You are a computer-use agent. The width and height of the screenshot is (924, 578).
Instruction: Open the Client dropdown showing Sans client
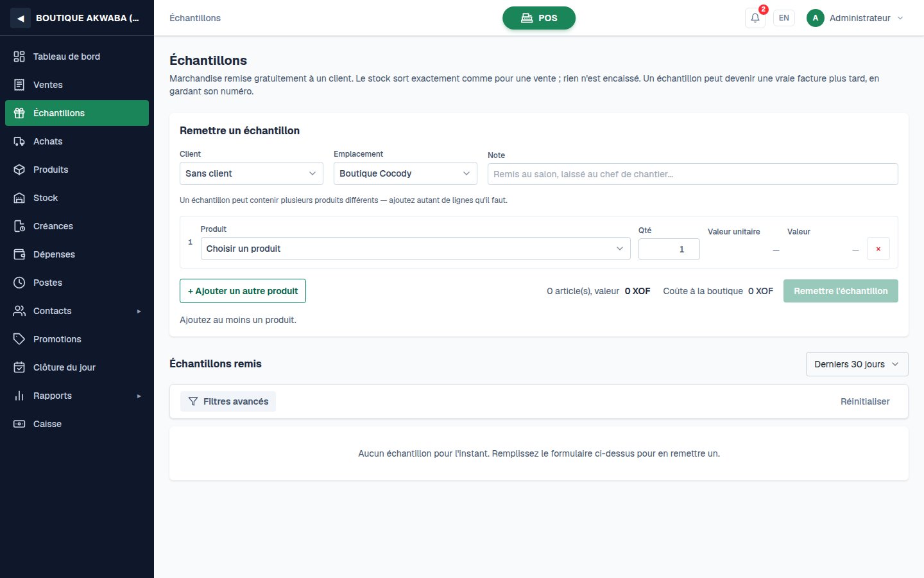pos(252,173)
